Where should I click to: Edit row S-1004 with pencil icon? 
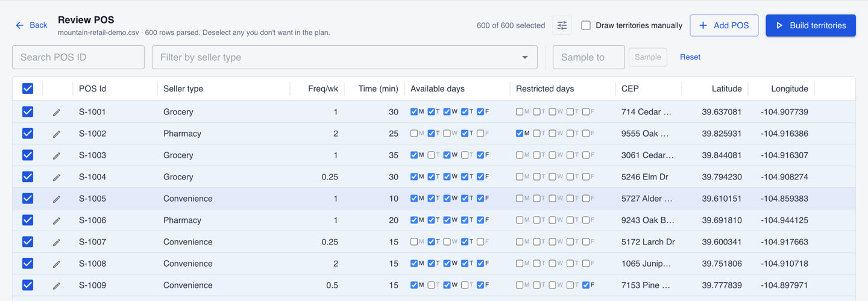(57, 177)
